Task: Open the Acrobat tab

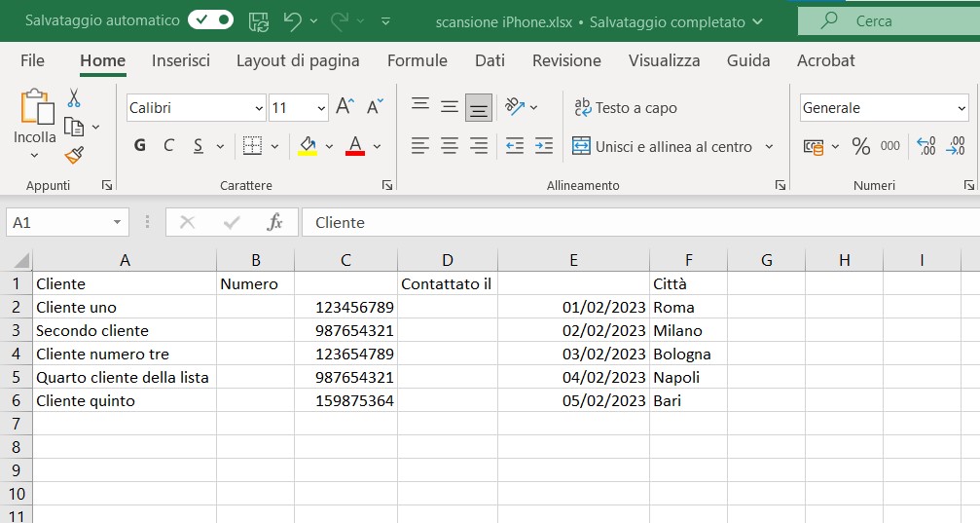Action: [x=825, y=60]
